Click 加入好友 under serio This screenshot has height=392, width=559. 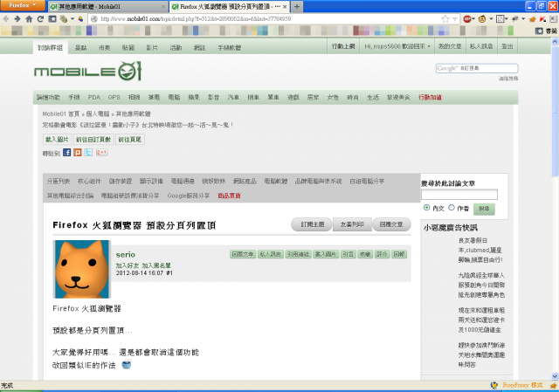(x=128, y=265)
